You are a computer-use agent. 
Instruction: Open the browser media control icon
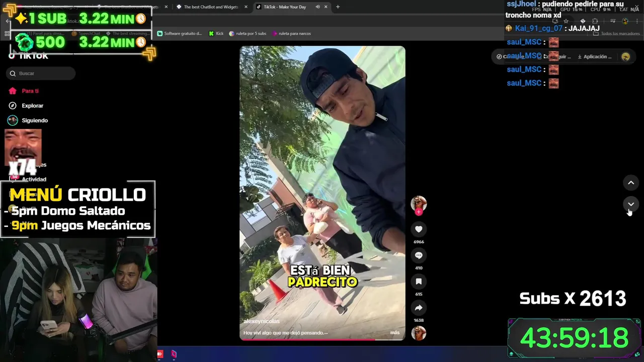[x=613, y=21]
